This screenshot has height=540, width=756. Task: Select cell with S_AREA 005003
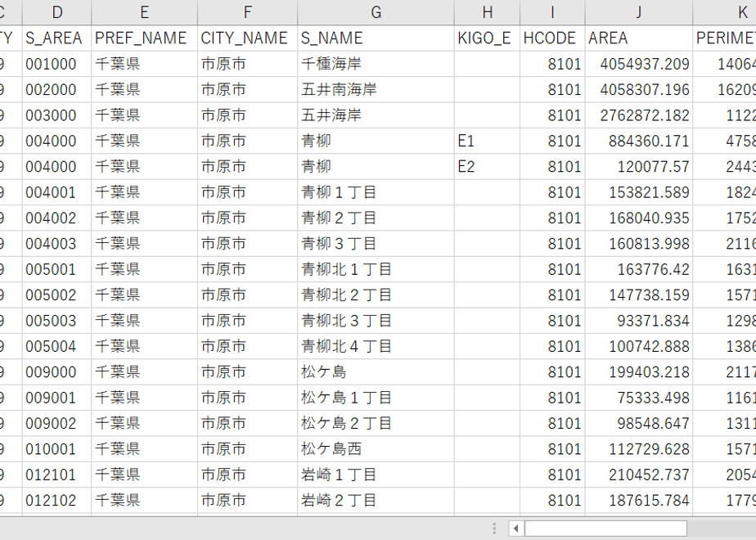pyautogui.click(x=56, y=321)
